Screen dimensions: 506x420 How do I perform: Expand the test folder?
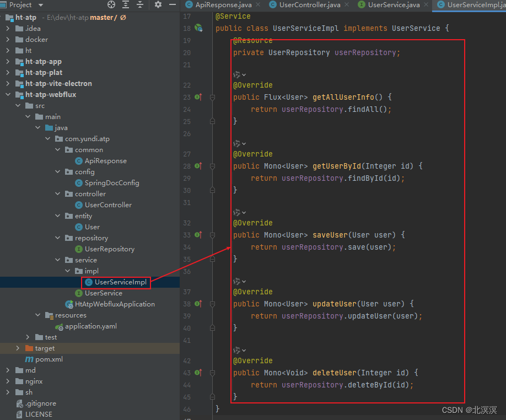point(26,337)
